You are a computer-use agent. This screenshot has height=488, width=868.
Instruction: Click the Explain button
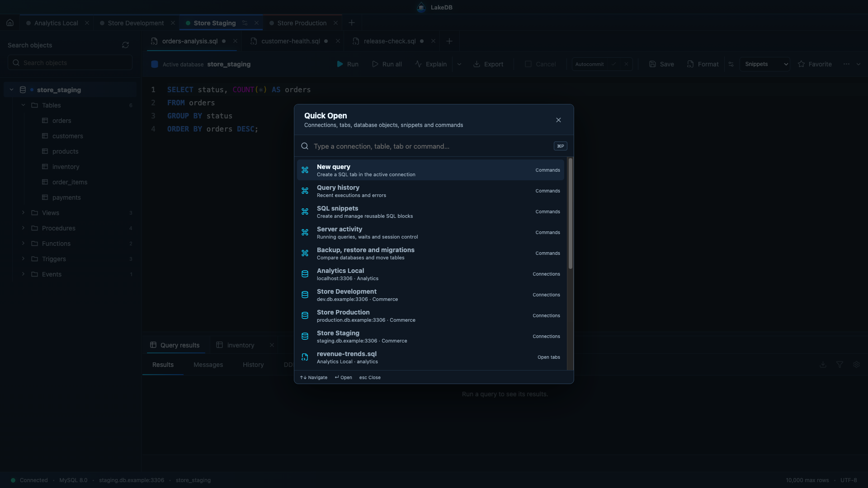431,64
